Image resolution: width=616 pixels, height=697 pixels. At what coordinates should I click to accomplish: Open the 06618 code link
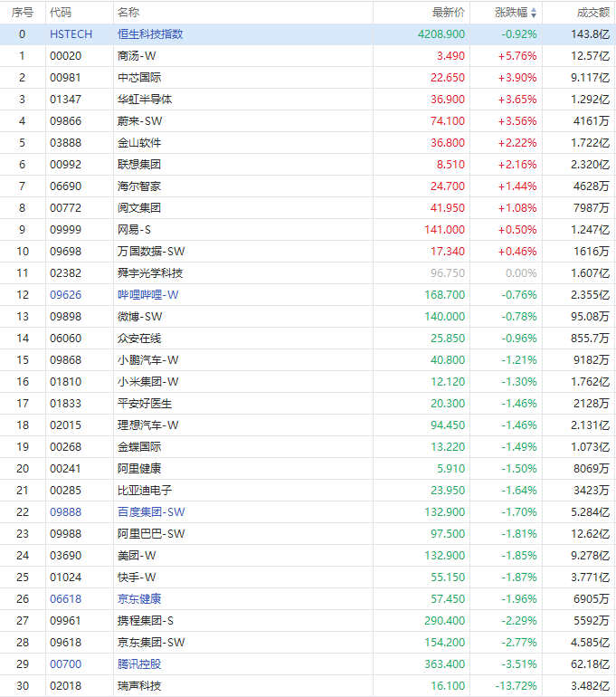point(66,598)
